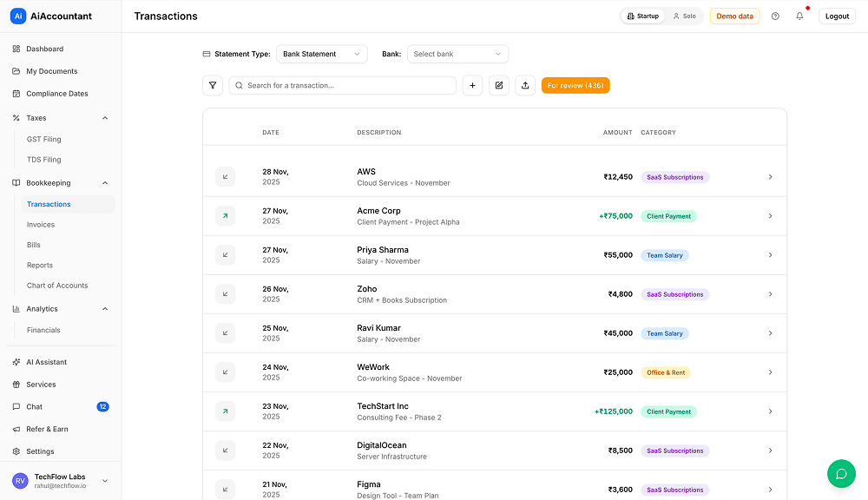Click the ₹8,500 DigitalOcean amount
Image resolution: width=868 pixels, height=500 pixels.
click(620, 451)
